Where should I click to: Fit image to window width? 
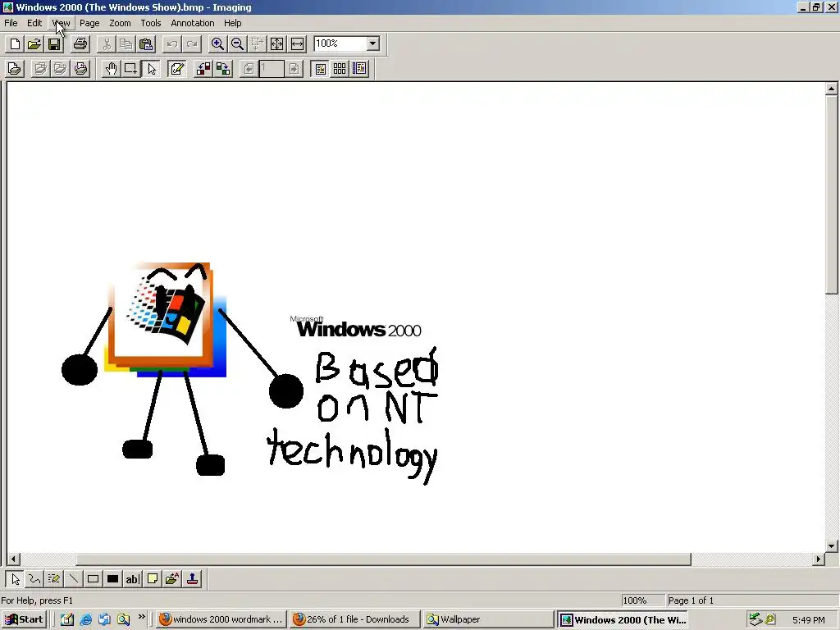click(297, 44)
